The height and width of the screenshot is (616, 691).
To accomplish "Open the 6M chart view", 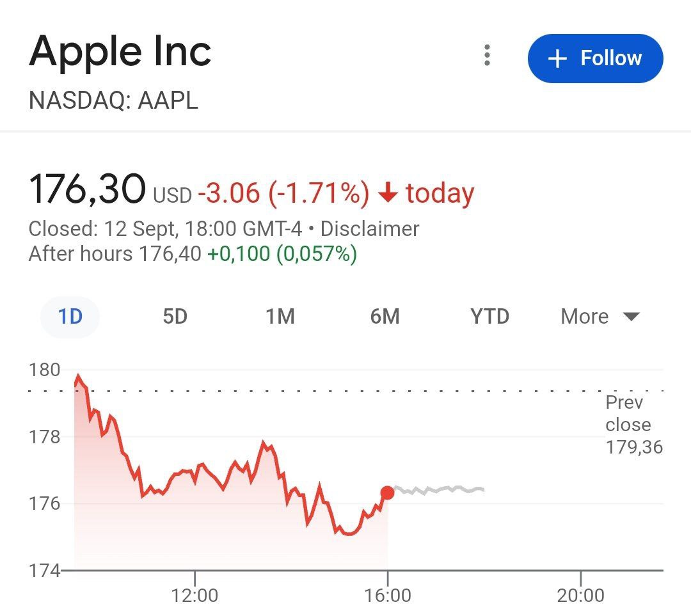I will coord(385,316).
